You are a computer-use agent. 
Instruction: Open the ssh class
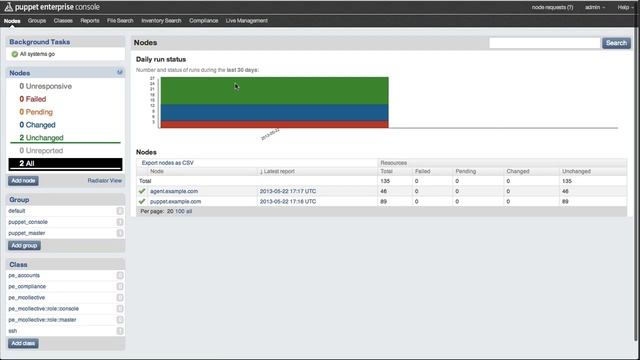pyautogui.click(x=13, y=331)
